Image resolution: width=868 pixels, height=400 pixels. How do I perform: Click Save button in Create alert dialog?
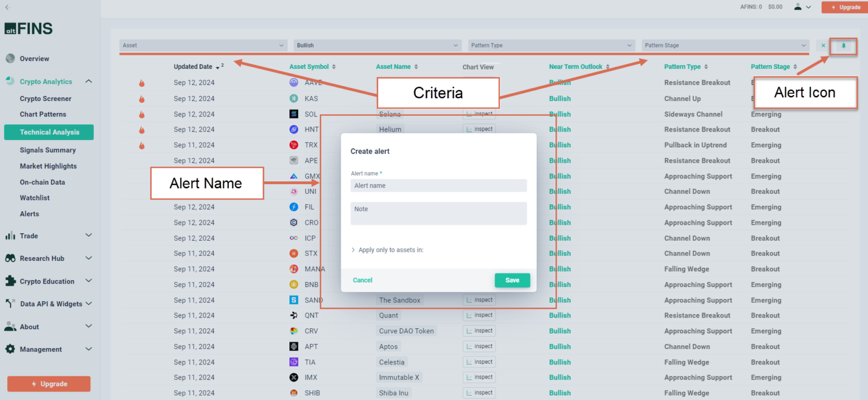[x=512, y=280]
